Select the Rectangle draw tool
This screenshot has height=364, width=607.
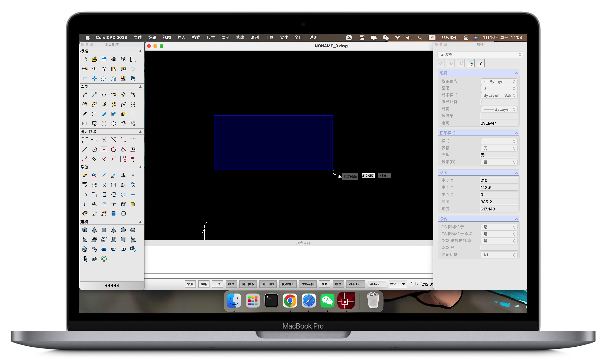(x=114, y=95)
